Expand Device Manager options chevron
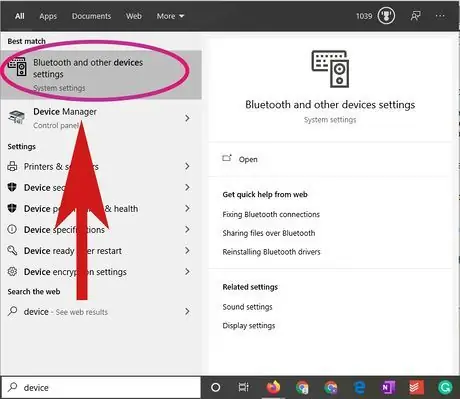Viewport: 460px width, 399px height. (x=187, y=118)
